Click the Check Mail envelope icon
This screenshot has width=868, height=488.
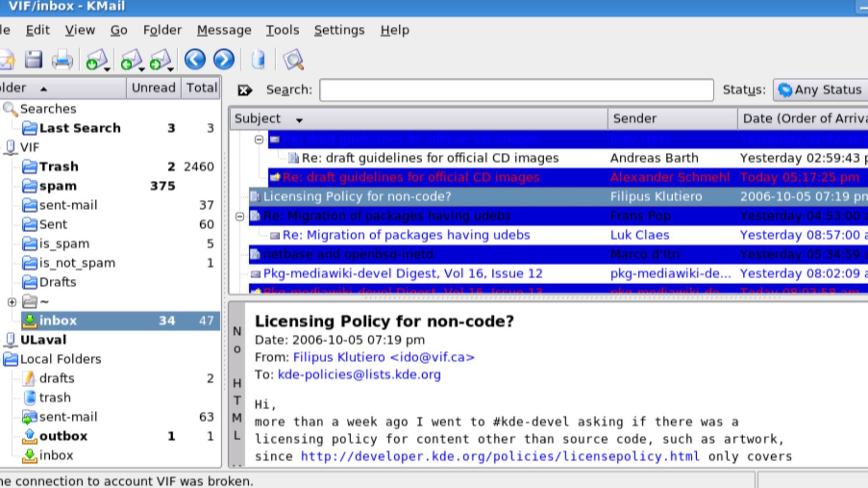pyautogui.click(x=96, y=60)
